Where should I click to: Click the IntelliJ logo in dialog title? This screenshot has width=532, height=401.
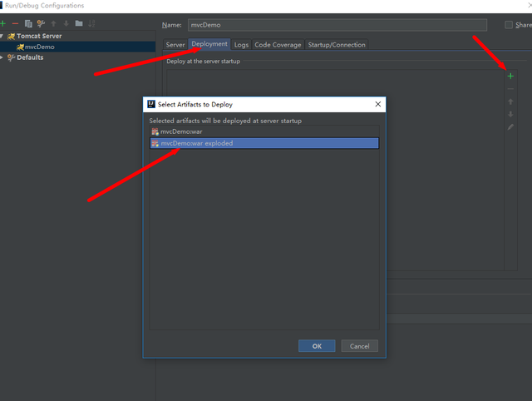click(151, 104)
